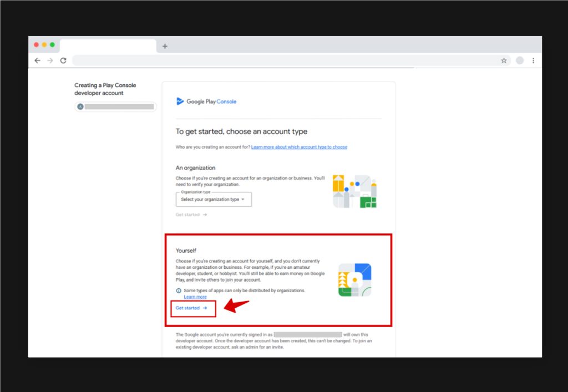Click the account avatar chip in sidebar
The width and height of the screenshot is (568, 392).
click(x=115, y=106)
